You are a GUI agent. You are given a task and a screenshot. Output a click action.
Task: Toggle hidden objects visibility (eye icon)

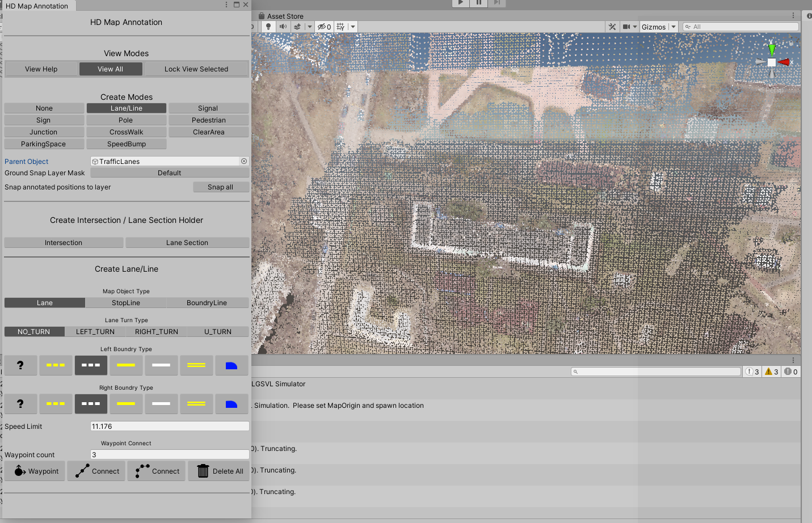[323, 26]
